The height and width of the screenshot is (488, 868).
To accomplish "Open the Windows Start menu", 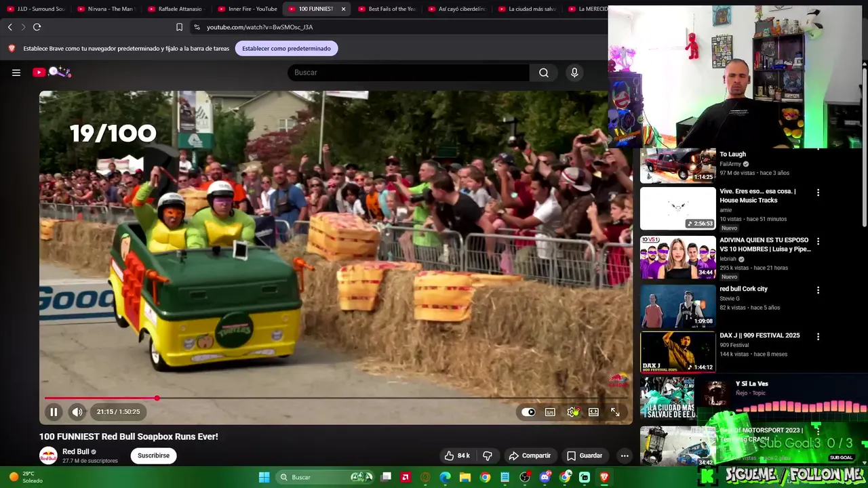I will tap(264, 477).
